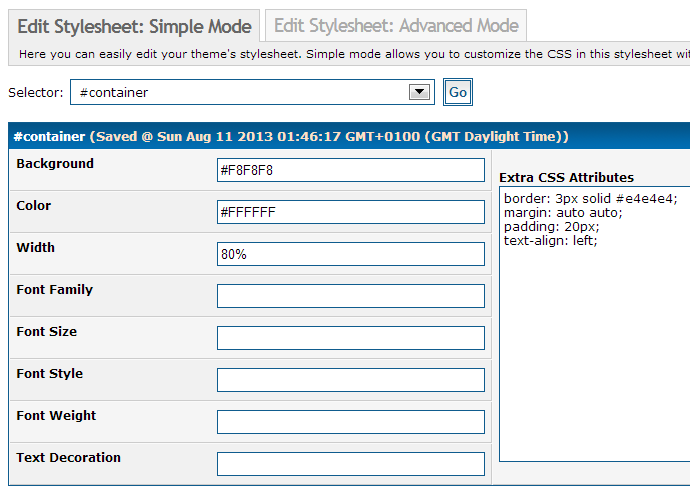Focus the Font Weight input box
The image size is (690, 492).
tap(350, 422)
